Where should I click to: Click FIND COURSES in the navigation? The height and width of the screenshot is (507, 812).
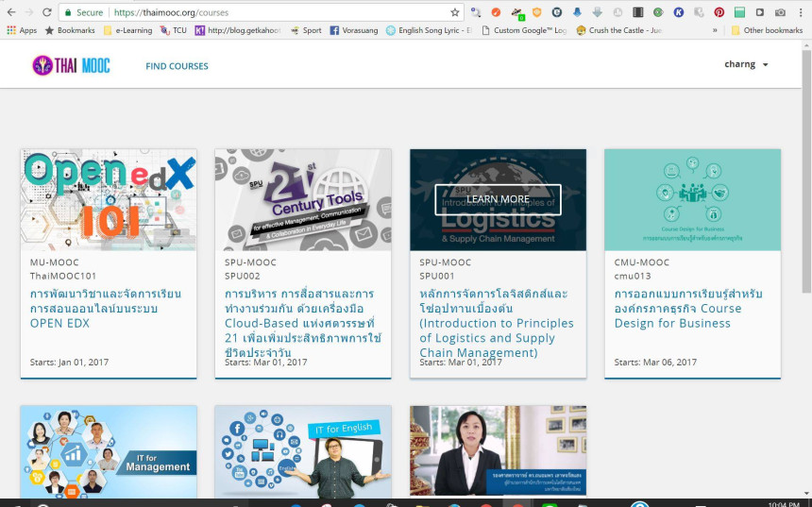point(177,66)
